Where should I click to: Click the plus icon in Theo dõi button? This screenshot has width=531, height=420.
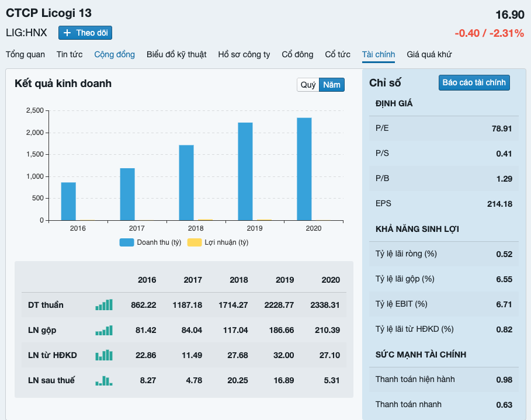click(67, 33)
